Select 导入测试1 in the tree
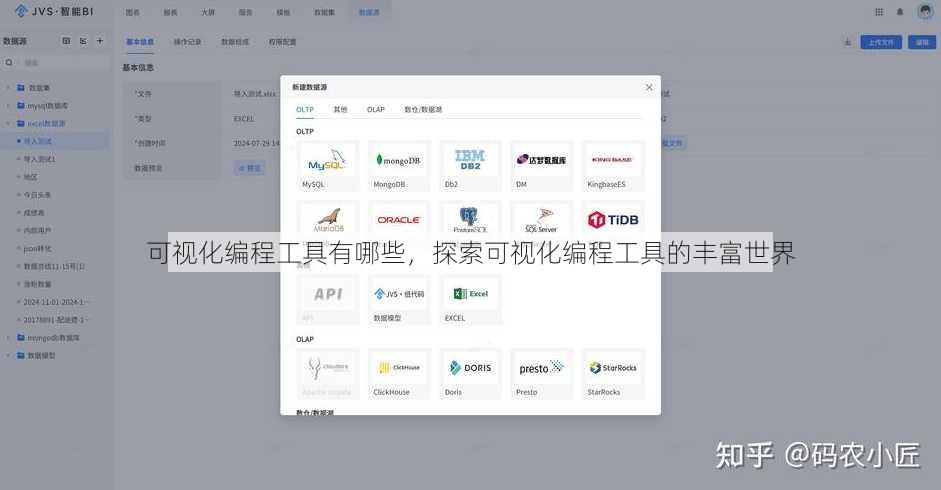 click(39, 159)
